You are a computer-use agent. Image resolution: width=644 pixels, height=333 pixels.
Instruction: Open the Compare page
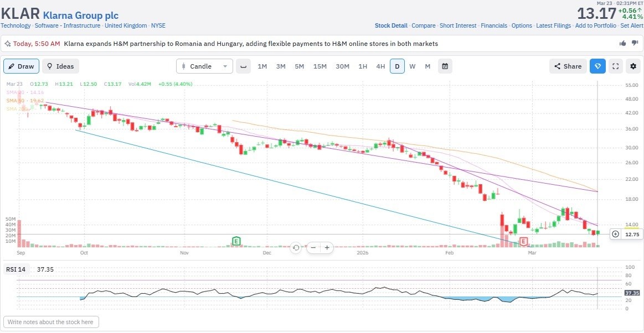(x=424, y=25)
